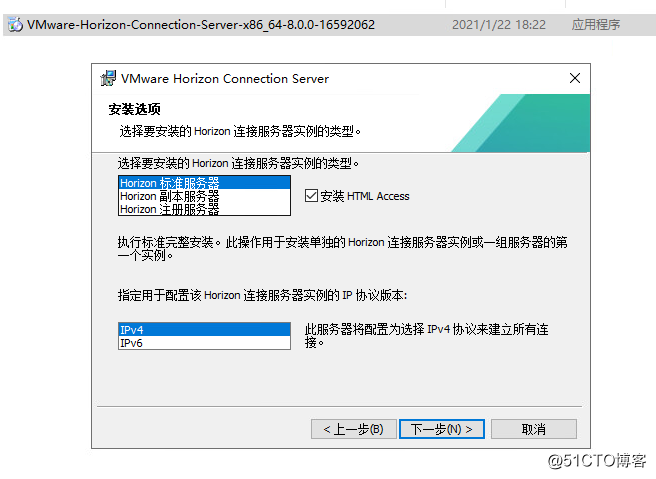
Task: Choose IPv4 as the IP protocol
Action: [x=204, y=330]
